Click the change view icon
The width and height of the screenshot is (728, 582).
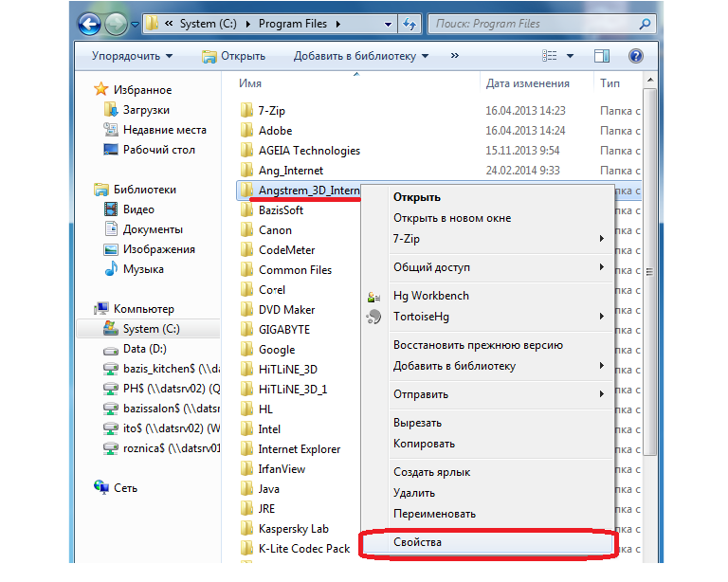point(549,56)
